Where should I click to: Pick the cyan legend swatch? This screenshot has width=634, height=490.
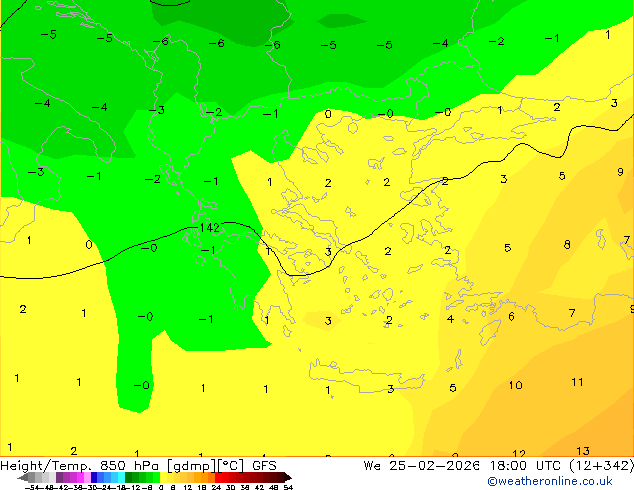[121, 477]
